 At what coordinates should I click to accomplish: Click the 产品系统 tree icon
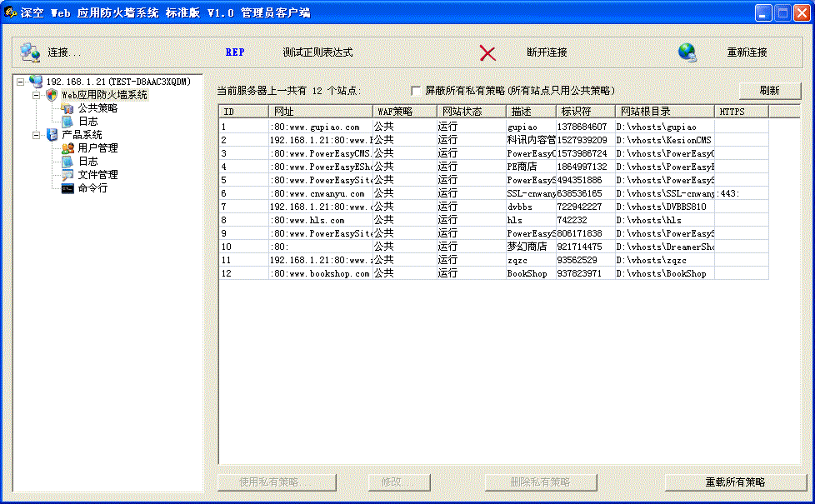pyautogui.click(x=52, y=135)
